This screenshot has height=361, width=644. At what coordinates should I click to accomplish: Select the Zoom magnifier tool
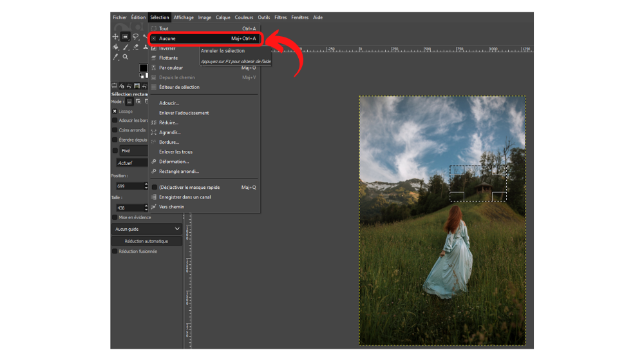pyautogui.click(x=126, y=57)
